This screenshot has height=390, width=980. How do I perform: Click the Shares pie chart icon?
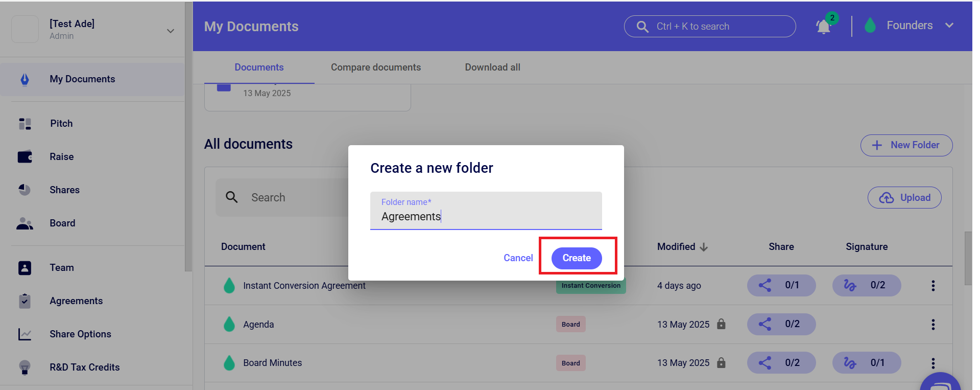[25, 190]
